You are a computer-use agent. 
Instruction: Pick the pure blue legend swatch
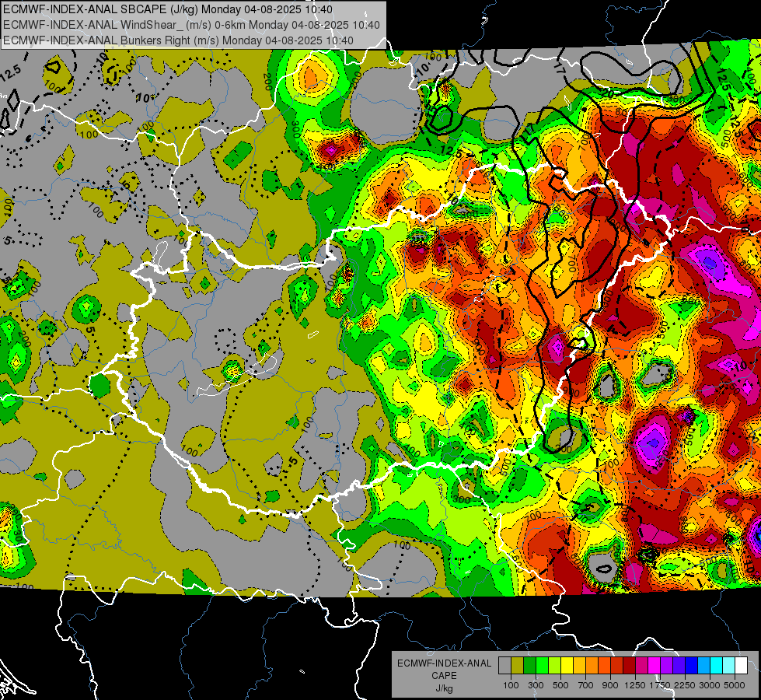pos(692,665)
